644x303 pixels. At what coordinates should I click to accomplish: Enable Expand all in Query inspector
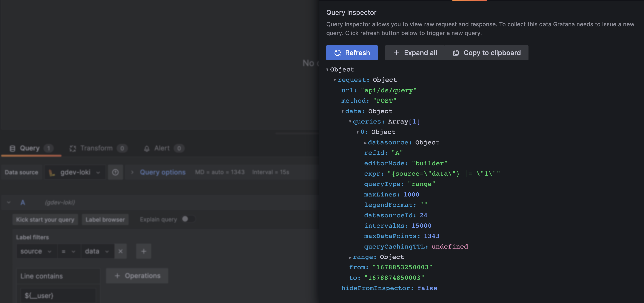pos(415,53)
